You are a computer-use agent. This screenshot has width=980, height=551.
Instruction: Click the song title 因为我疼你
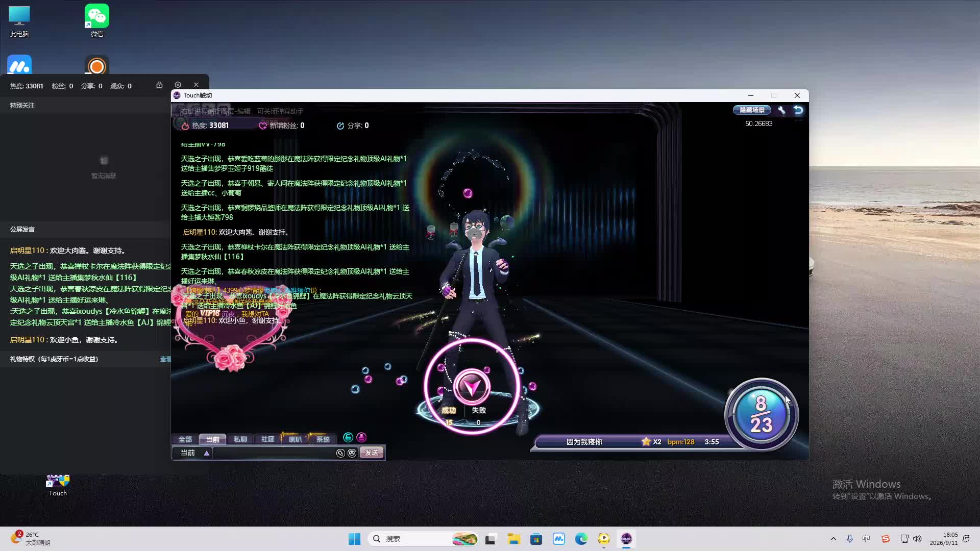tap(584, 442)
